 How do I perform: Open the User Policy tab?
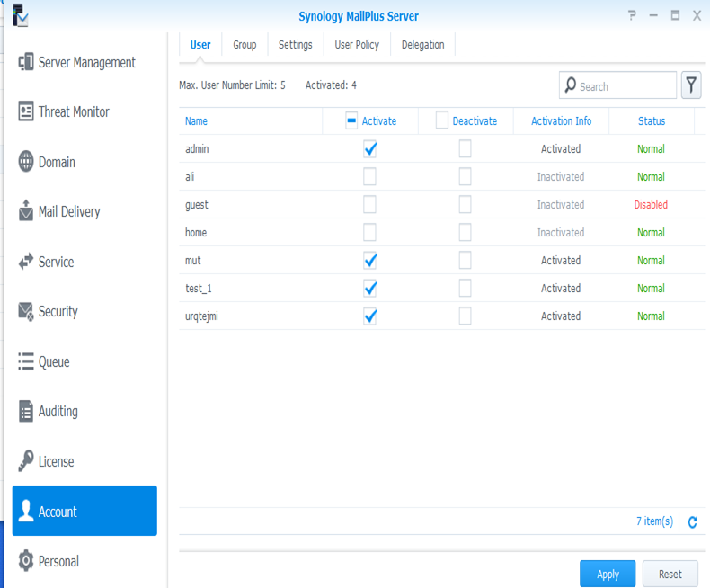tap(357, 44)
